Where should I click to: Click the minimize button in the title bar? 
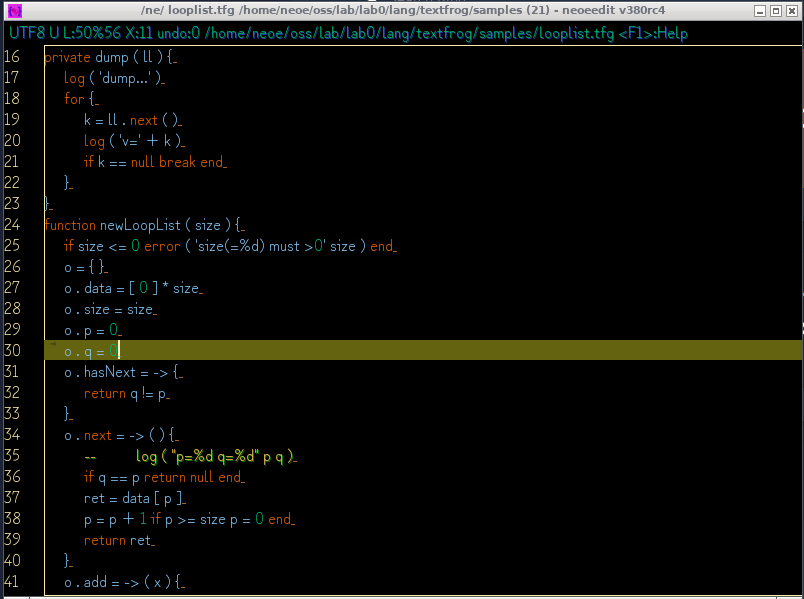pos(759,10)
